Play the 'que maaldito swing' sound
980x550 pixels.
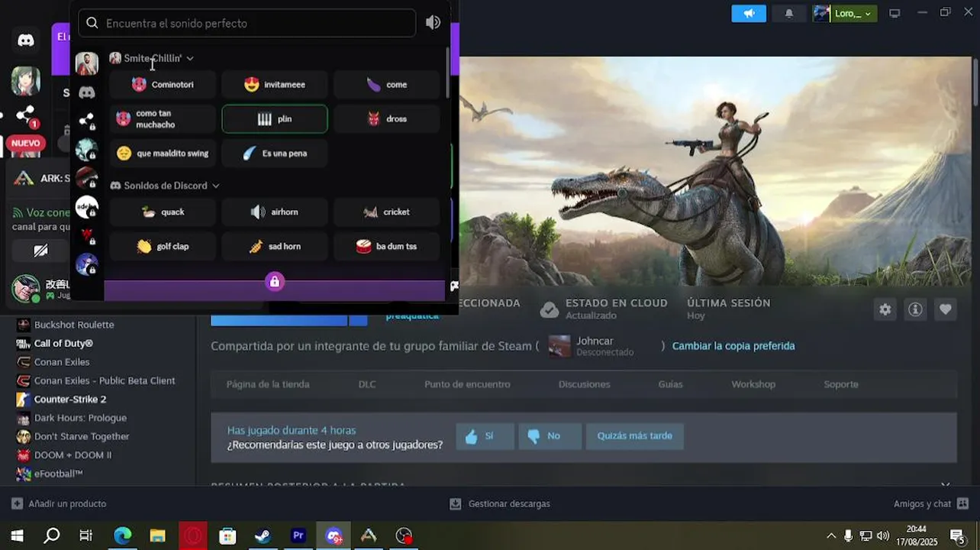click(x=163, y=154)
